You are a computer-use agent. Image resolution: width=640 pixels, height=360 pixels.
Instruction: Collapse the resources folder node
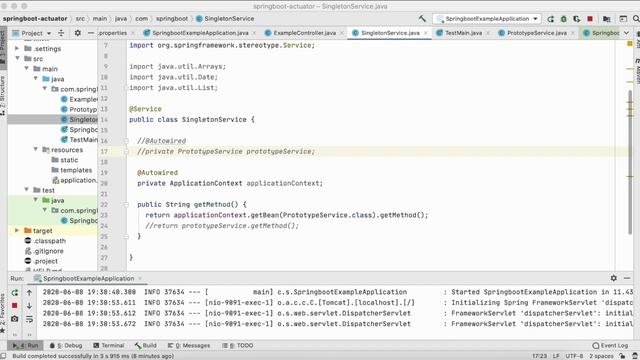(36, 149)
